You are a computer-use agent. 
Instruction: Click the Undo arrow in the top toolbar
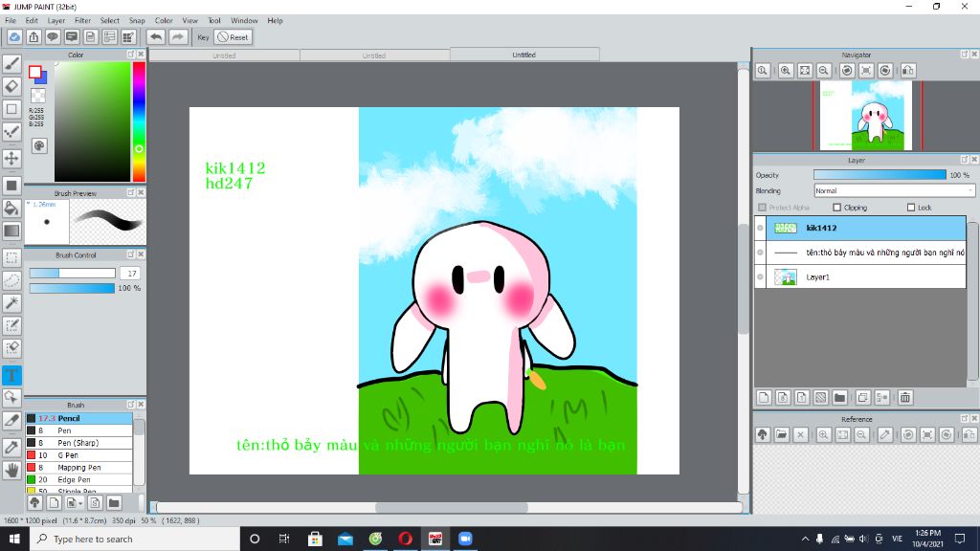click(x=156, y=37)
